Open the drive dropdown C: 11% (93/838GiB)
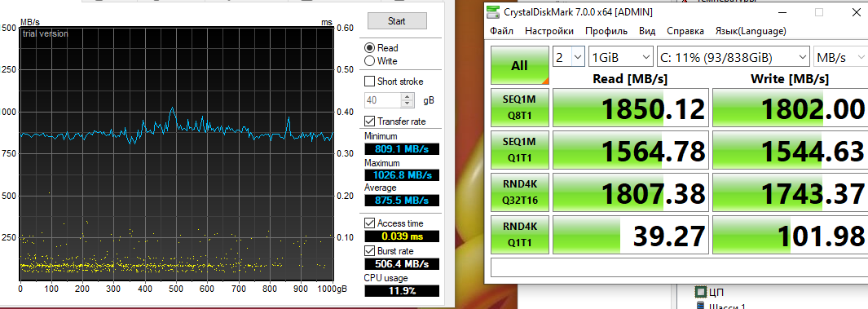This screenshot has height=309, width=868. 734,57
